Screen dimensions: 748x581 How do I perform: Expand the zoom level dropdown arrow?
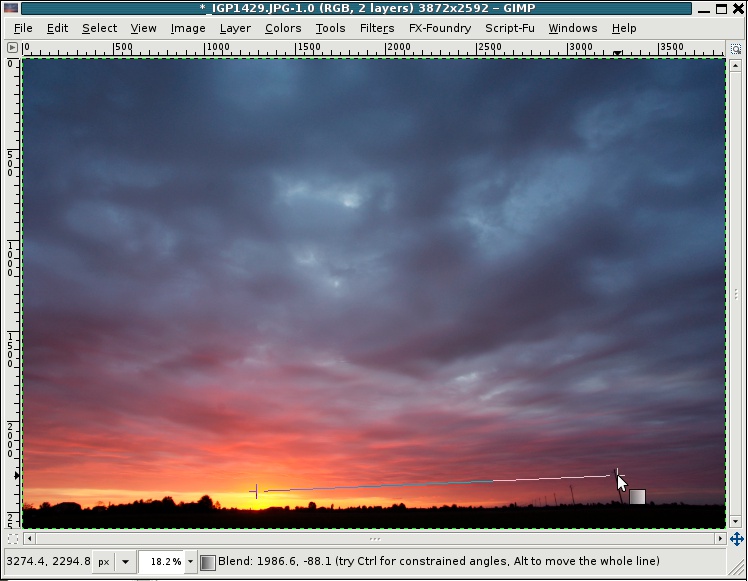[x=190, y=561]
